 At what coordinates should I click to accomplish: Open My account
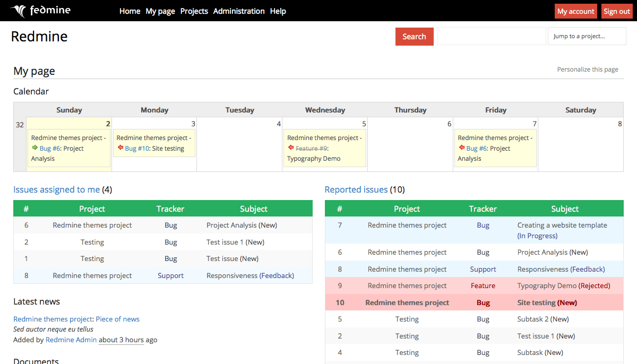(x=576, y=11)
